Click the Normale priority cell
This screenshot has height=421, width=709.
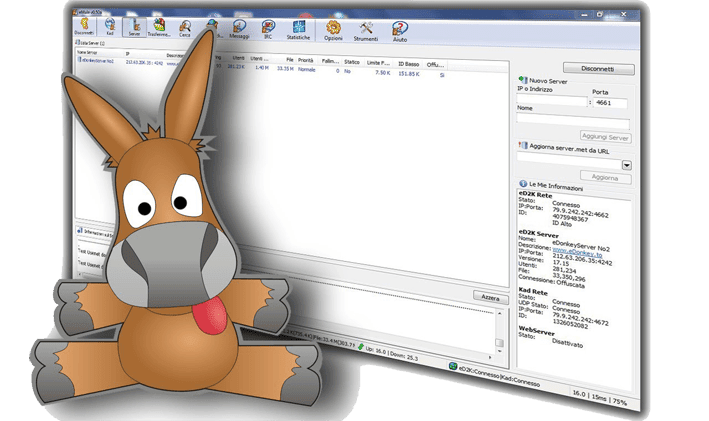click(x=307, y=70)
